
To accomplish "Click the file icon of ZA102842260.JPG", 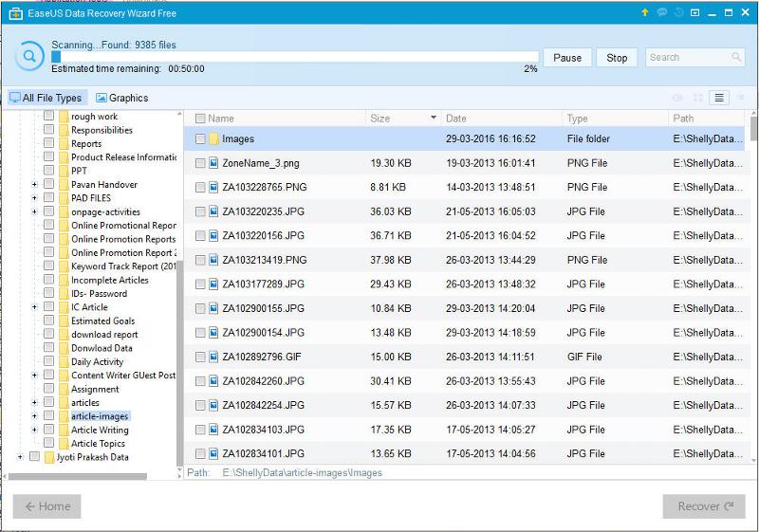I will (x=213, y=381).
